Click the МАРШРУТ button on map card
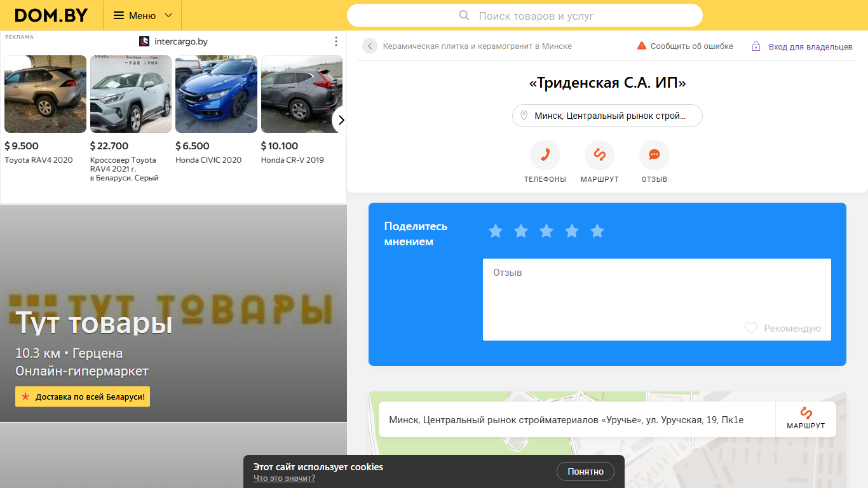This screenshot has height=488, width=868. [x=806, y=419]
